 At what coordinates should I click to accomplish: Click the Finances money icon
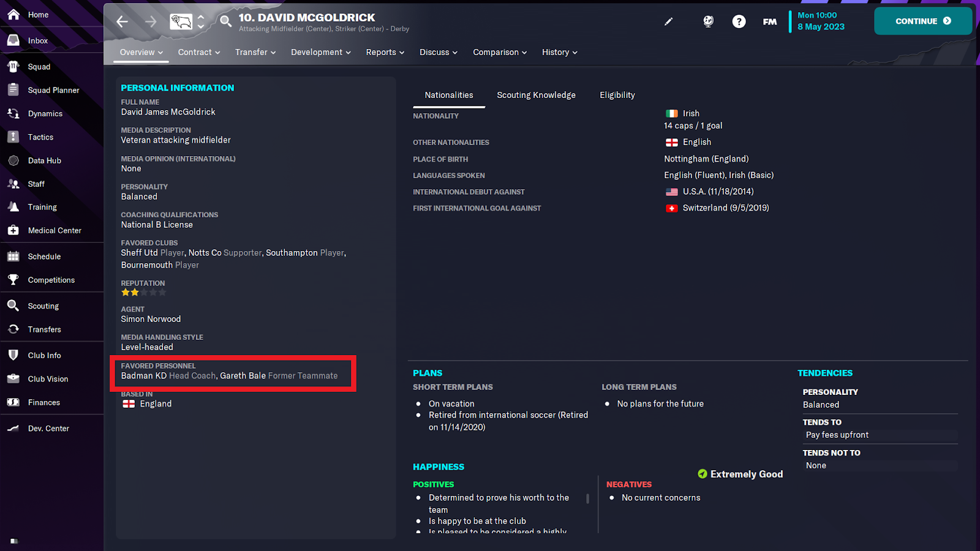(13, 402)
